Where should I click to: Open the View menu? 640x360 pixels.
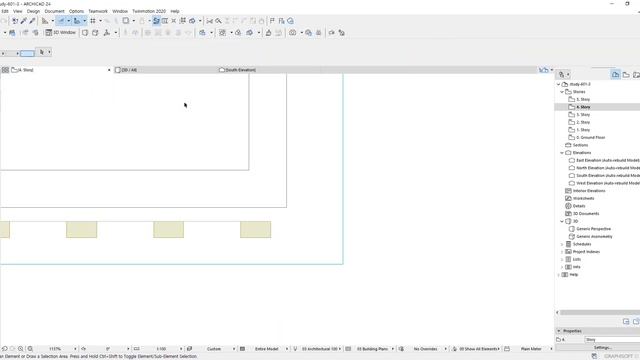[18, 11]
